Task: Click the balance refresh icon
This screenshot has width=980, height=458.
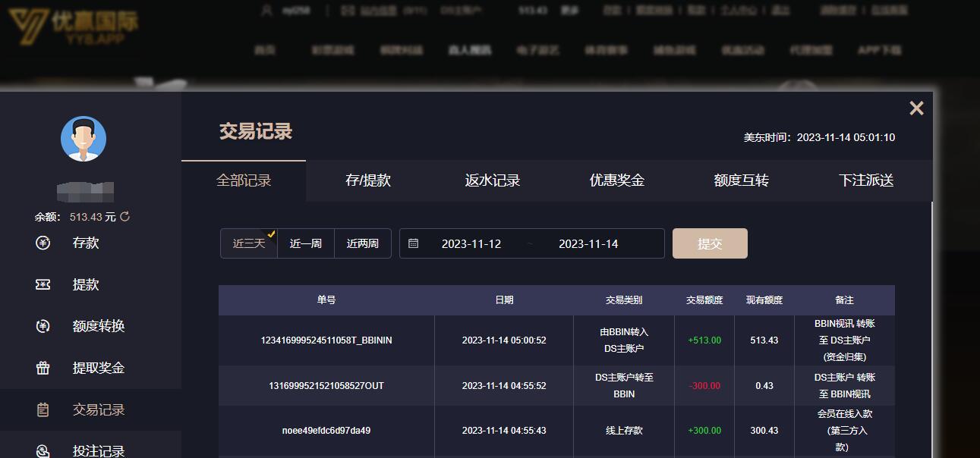Action: (x=125, y=217)
